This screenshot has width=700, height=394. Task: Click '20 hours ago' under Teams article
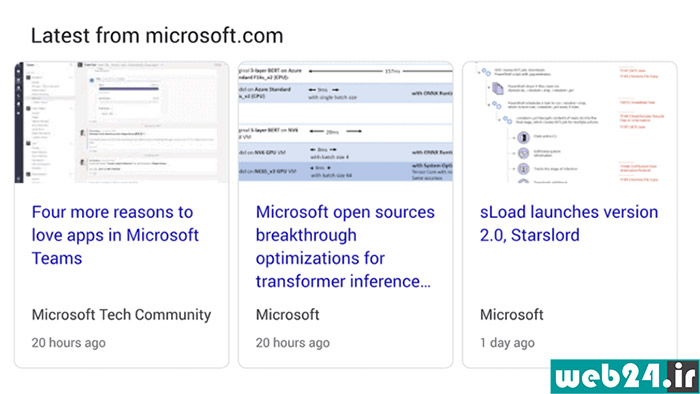tap(68, 343)
